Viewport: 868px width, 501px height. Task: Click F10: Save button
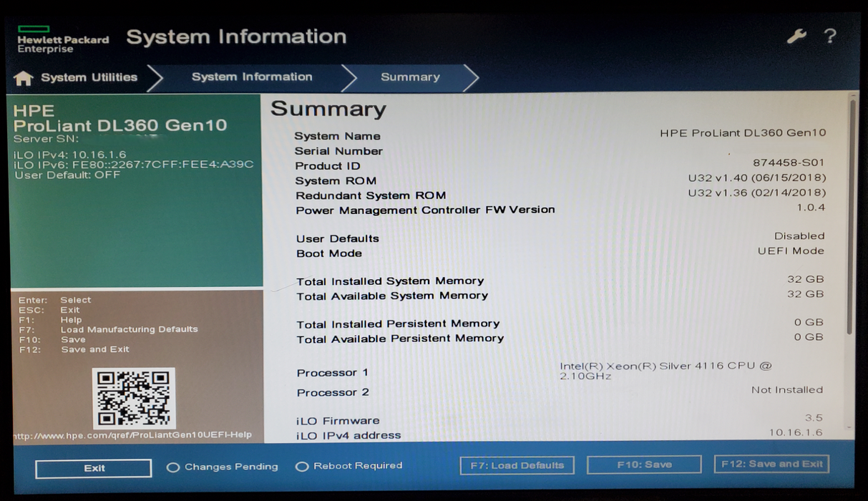tap(644, 464)
